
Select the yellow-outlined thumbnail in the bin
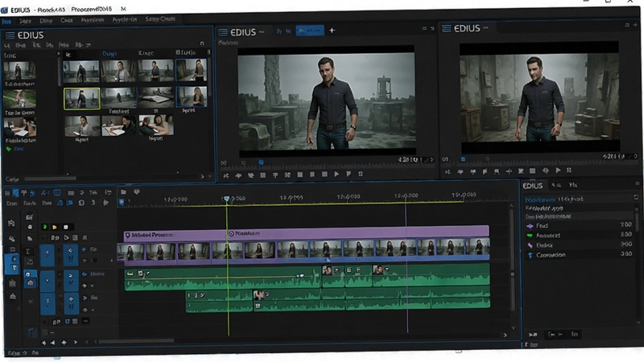tap(82, 98)
